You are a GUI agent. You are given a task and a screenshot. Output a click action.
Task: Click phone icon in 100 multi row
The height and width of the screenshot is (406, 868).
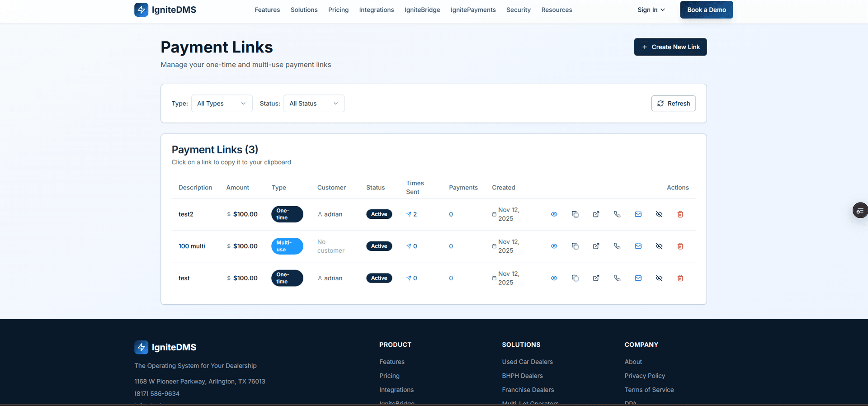pyautogui.click(x=617, y=246)
